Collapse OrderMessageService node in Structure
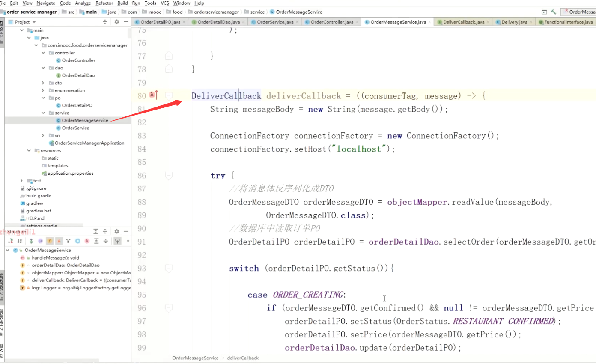 click(x=8, y=250)
